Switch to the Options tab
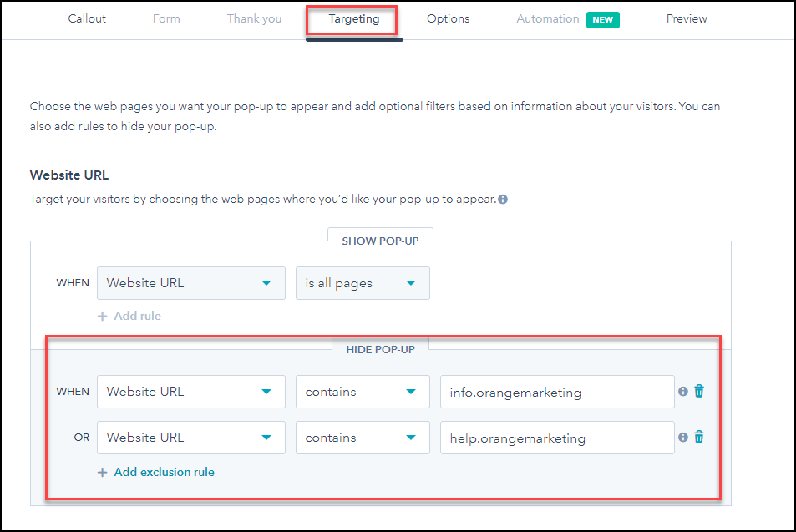Image resolution: width=796 pixels, height=532 pixels. [x=448, y=18]
